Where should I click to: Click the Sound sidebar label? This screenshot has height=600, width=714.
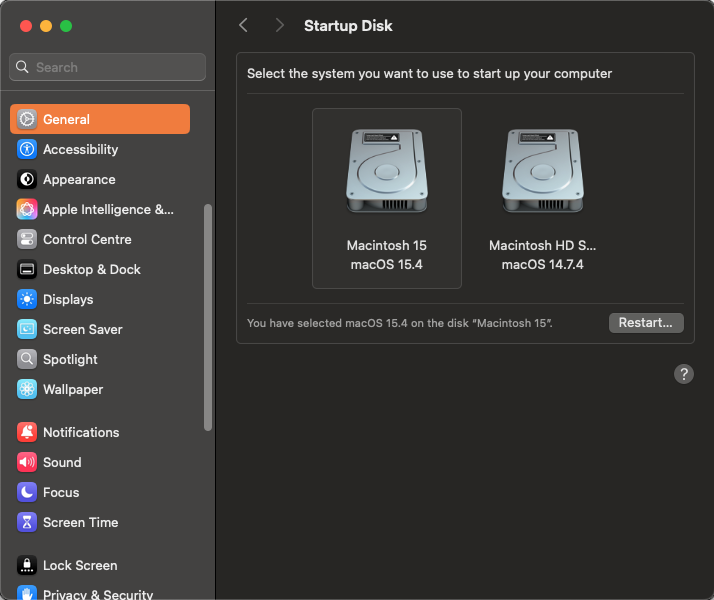62,463
